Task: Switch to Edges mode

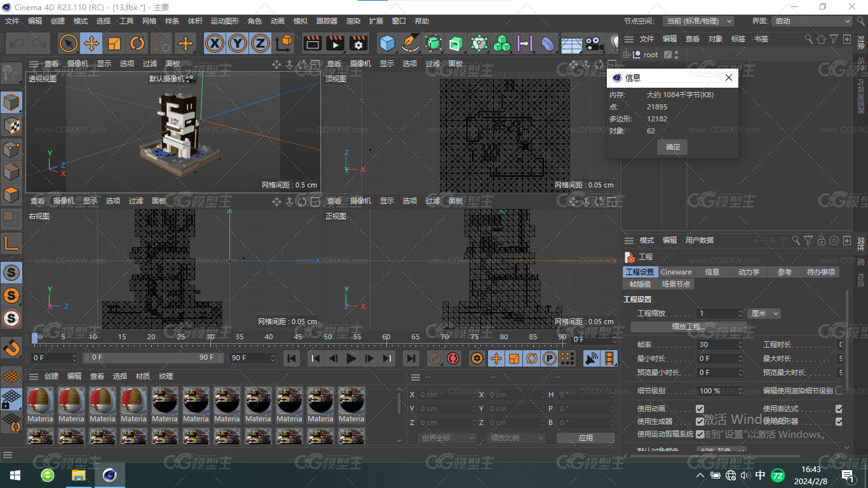Action: pos(11,172)
